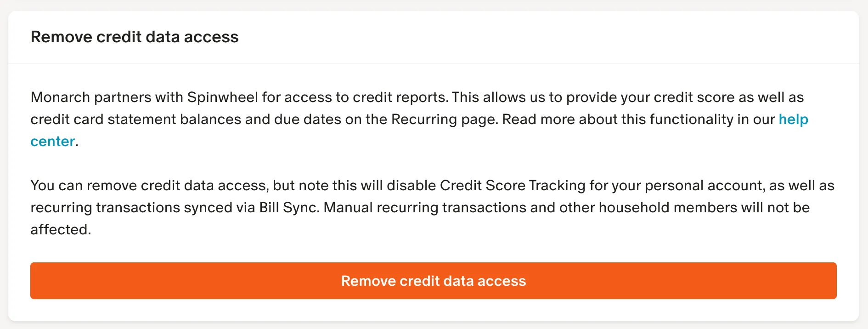Click the "Recurring page" text

444,119
